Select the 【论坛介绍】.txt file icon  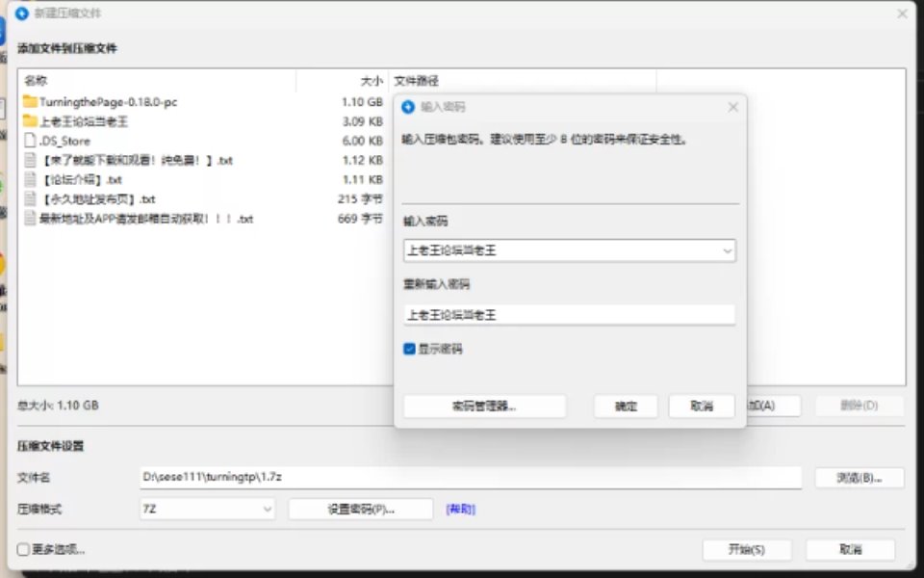click(30, 179)
